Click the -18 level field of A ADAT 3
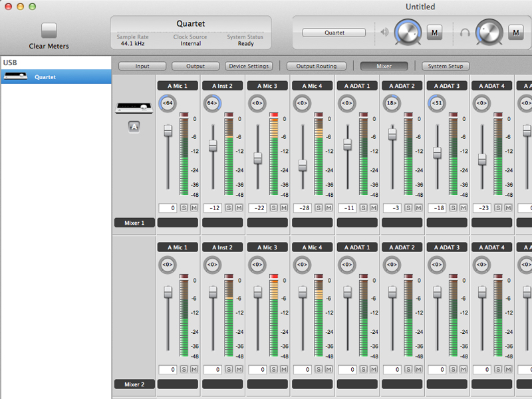The width and height of the screenshot is (532, 399). pyautogui.click(x=437, y=208)
